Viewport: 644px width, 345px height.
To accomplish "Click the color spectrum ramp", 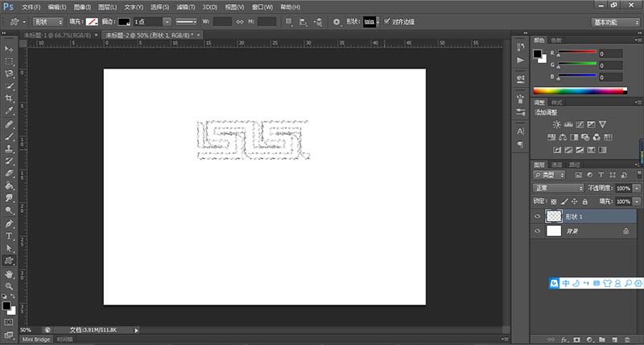I will click(580, 91).
